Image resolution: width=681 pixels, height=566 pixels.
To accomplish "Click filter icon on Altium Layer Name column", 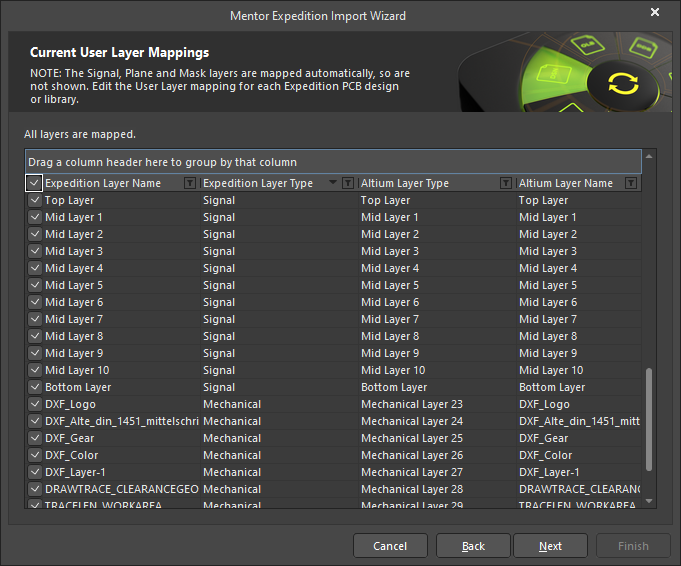I will coord(631,183).
